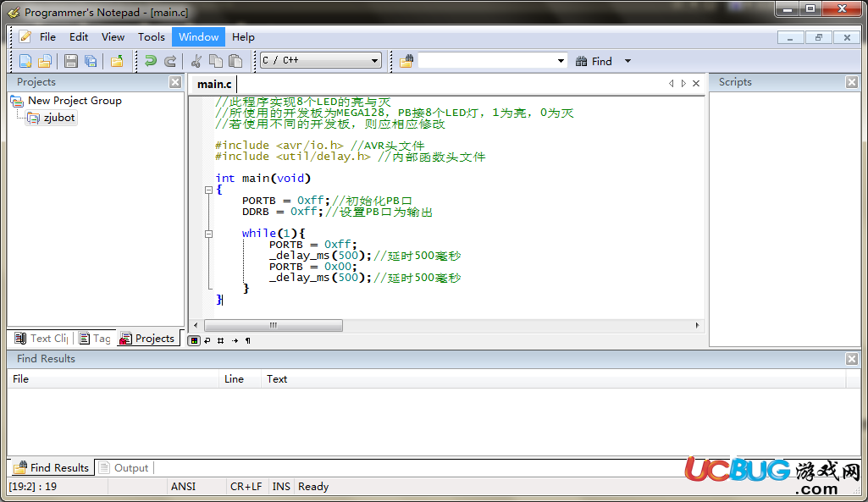
Task: Restore the inner document window
Action: coord(818,37)
